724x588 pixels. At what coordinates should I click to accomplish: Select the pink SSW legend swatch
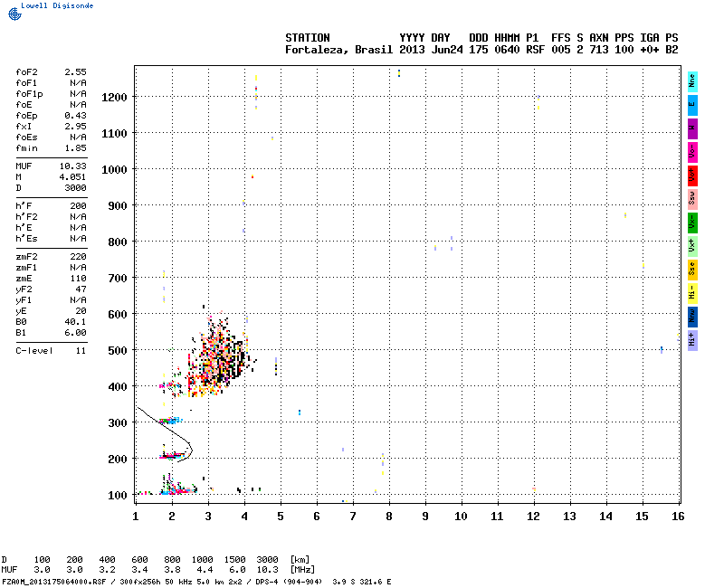[692, 200]
